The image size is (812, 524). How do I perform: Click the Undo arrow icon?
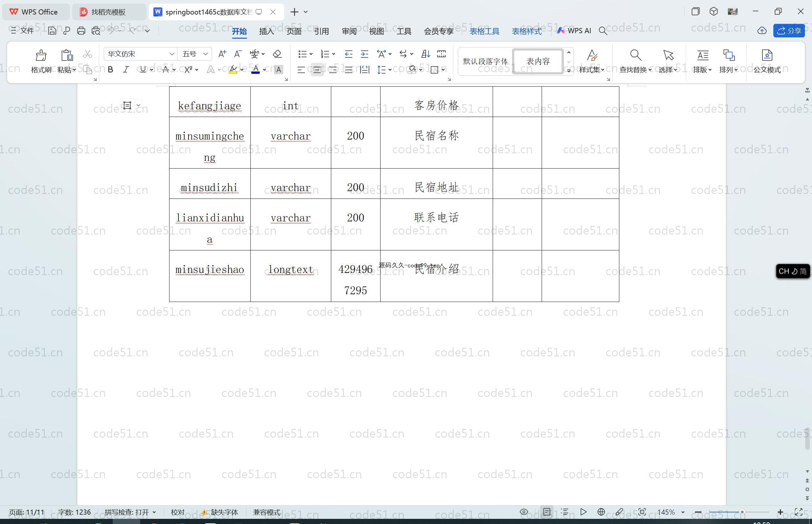pyautogui.click(x=111, y=30)
